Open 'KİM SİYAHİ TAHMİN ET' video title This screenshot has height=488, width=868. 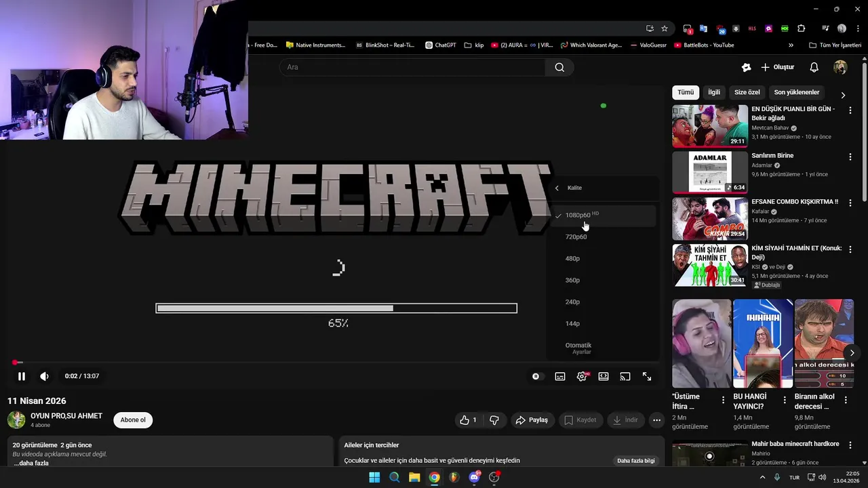(796, 253)
